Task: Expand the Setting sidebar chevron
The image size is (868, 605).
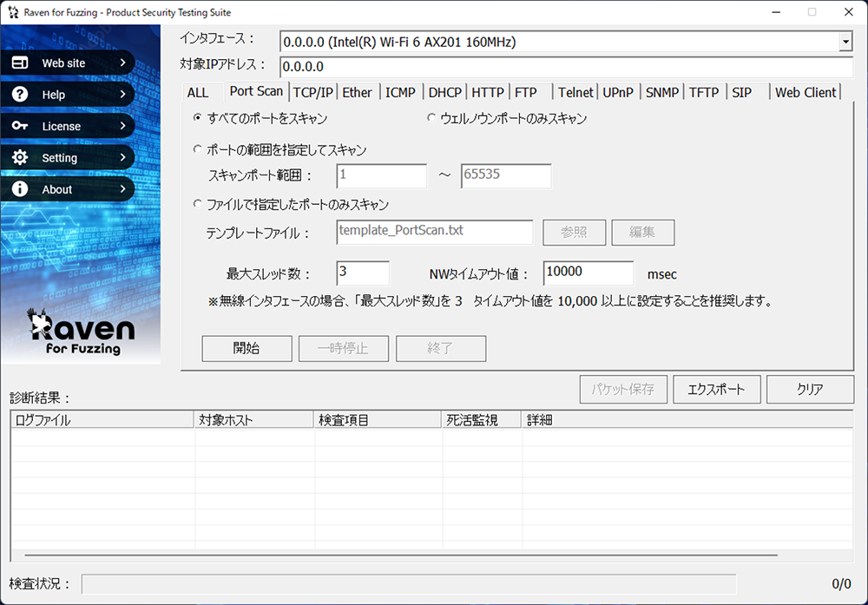Action: [123, 157]
